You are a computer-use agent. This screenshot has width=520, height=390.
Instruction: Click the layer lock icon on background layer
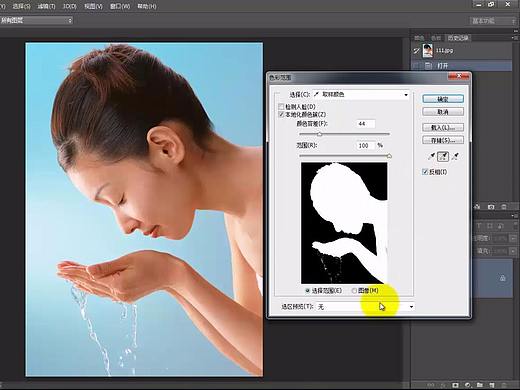[503, 278]
